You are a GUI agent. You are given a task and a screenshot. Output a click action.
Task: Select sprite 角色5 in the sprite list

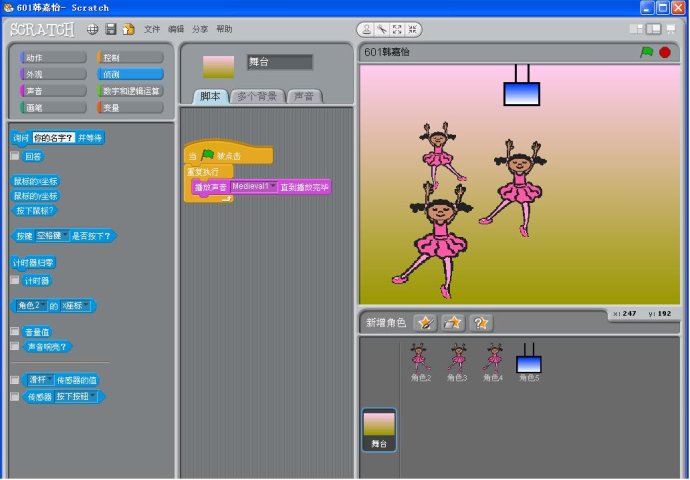[x=529, y=362]
